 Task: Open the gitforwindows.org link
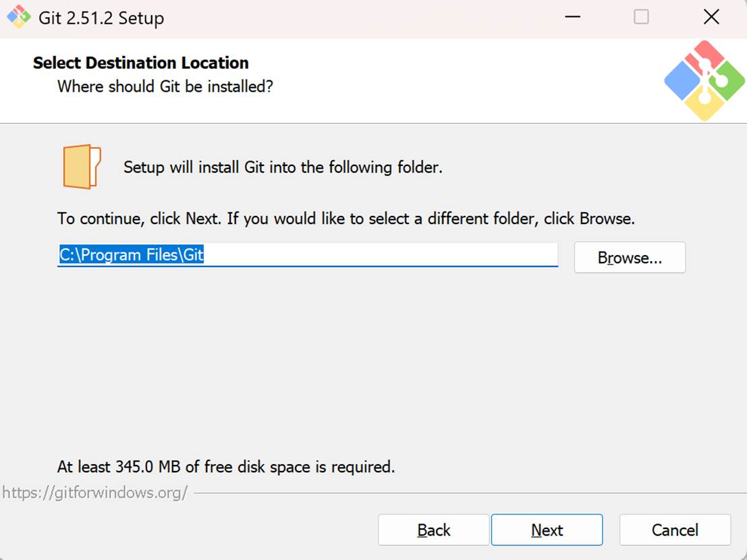coord(94,493)
